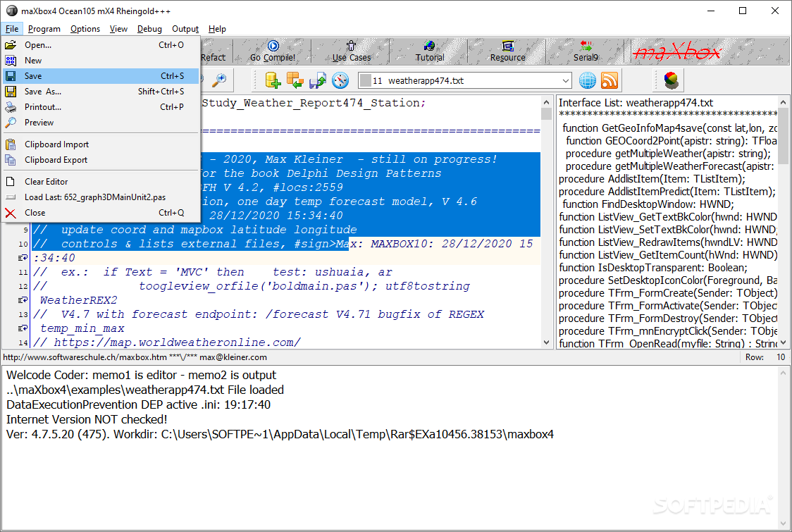
Task: Click 'procedure SetDesktopIconColor' entry
Action: click(x=668, y=280)
